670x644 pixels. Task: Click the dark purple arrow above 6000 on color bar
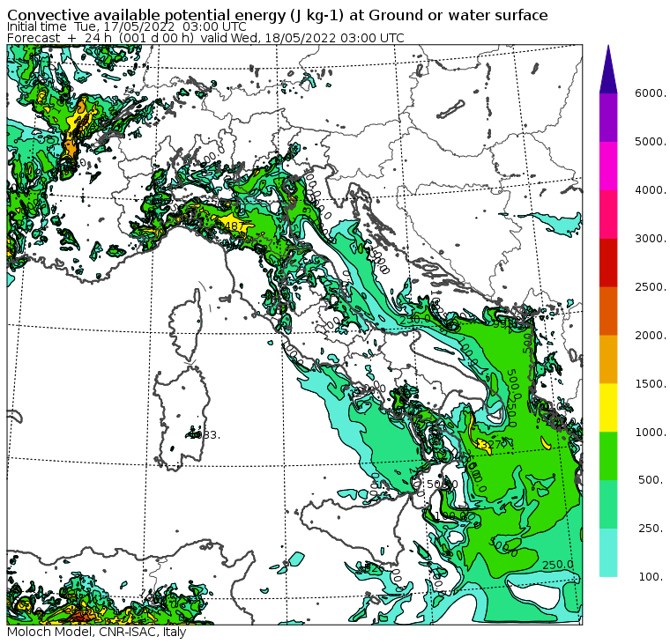(x=608, y=70)
